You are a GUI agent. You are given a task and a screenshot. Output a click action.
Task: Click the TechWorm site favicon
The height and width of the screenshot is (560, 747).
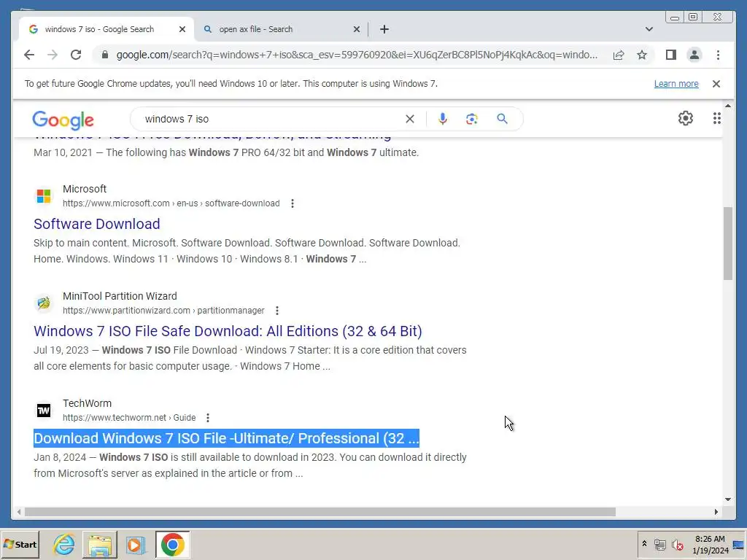tap(44, 410)
